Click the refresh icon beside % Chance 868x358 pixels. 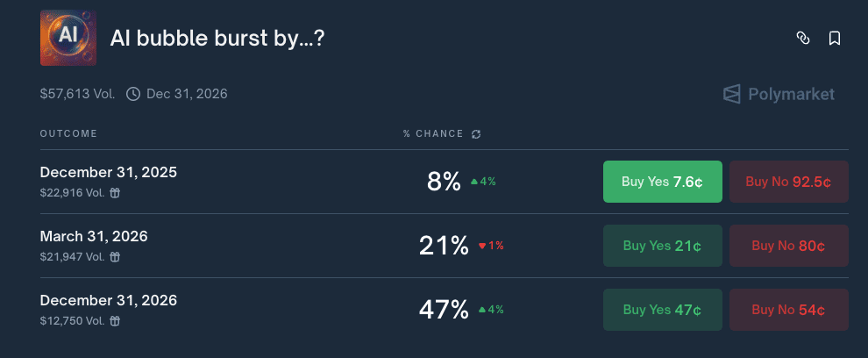(x=476, y=134)
